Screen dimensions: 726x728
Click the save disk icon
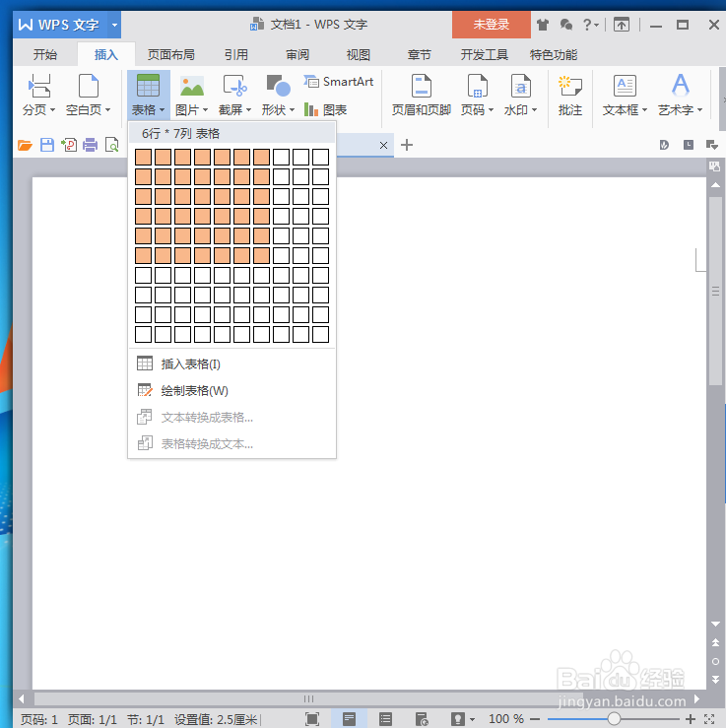pos(47,146)
